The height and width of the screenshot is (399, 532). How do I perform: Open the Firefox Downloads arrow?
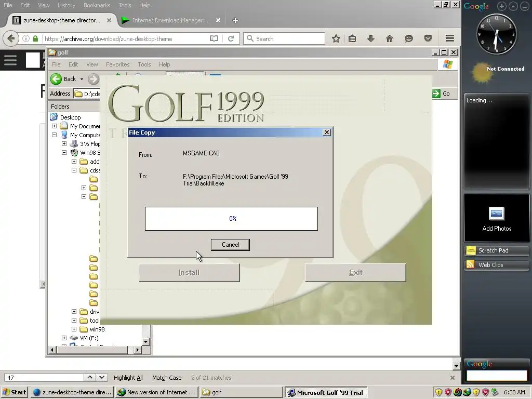[x=371, y=38]
